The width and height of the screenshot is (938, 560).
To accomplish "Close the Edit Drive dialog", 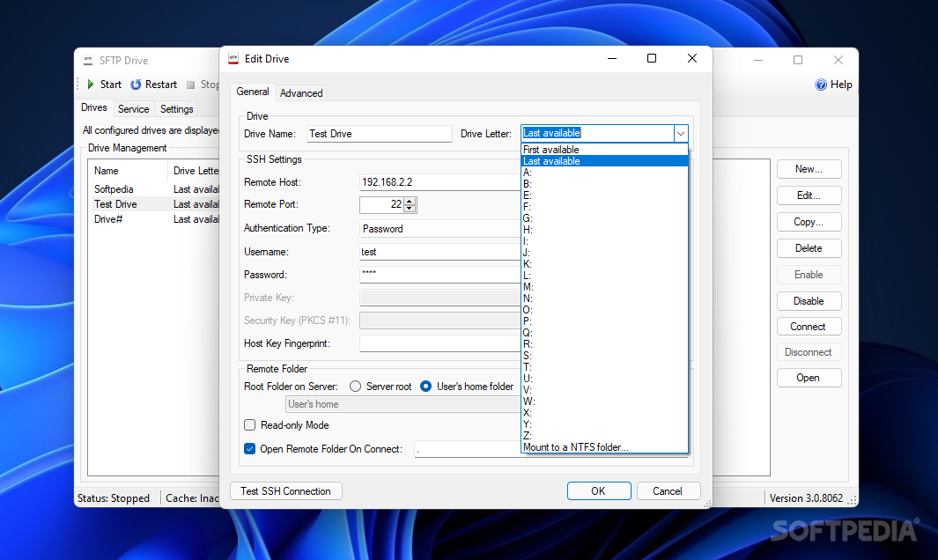I will tap(692, 58).
